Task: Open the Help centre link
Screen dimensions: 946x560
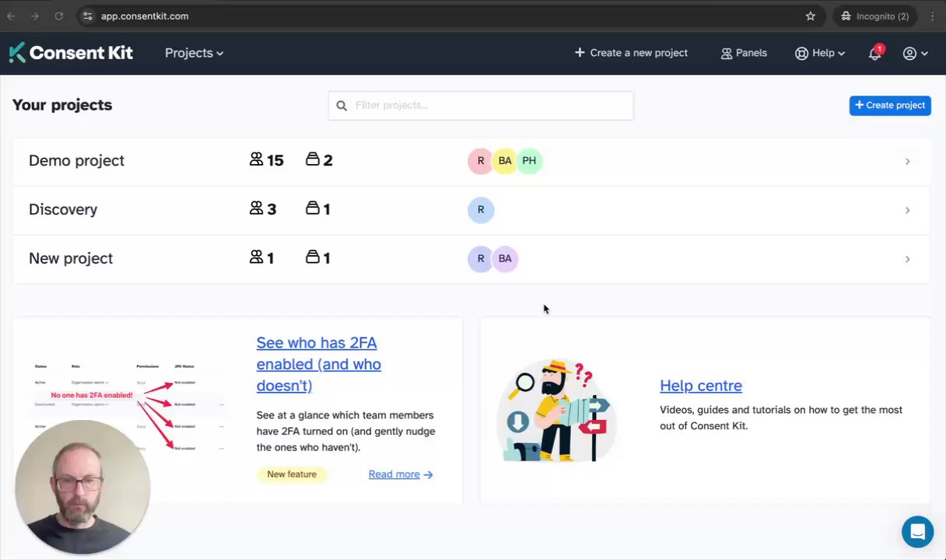Action: tap(701, 386)
